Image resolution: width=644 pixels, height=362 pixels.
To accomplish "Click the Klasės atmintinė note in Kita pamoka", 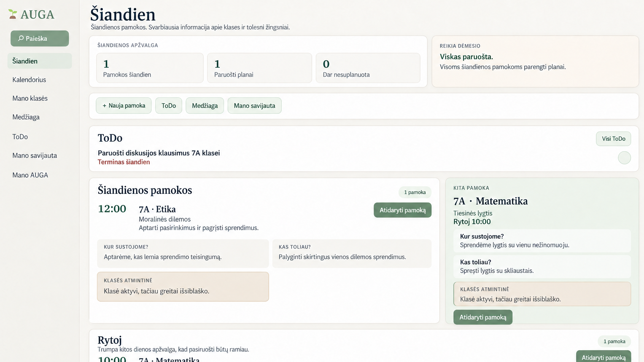I will 542,294.
